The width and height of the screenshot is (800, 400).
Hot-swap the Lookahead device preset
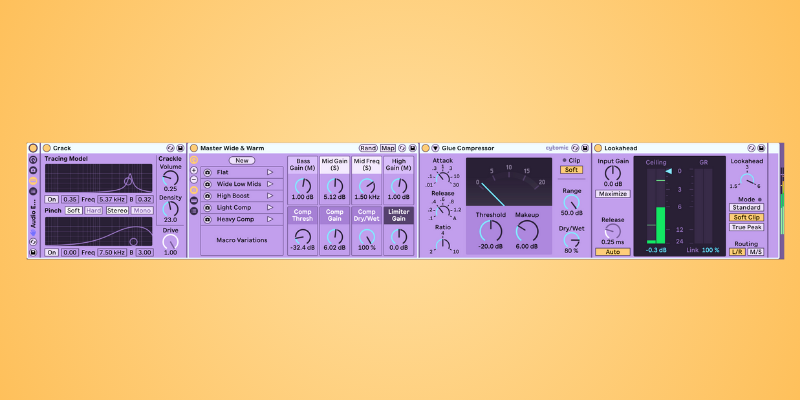pos(751,148)
